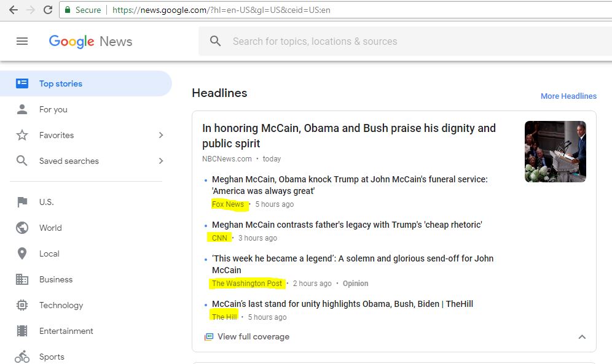Screen dimensions: 612x364
Task: Click View full coverage
Action: 253,337
